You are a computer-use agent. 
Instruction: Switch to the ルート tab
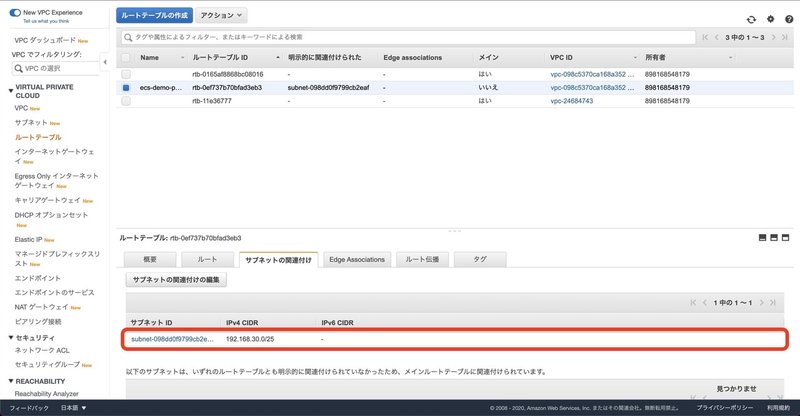tap(207, 259)
